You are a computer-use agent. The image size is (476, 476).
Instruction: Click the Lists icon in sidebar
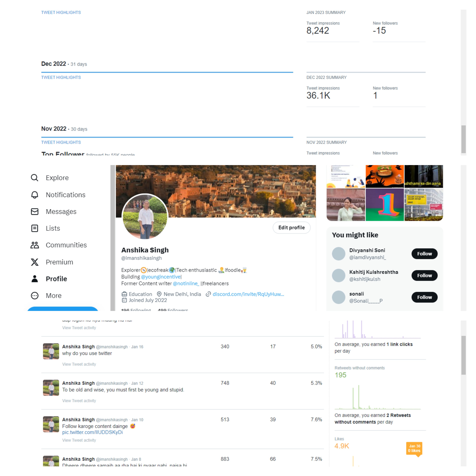point(35,228)
